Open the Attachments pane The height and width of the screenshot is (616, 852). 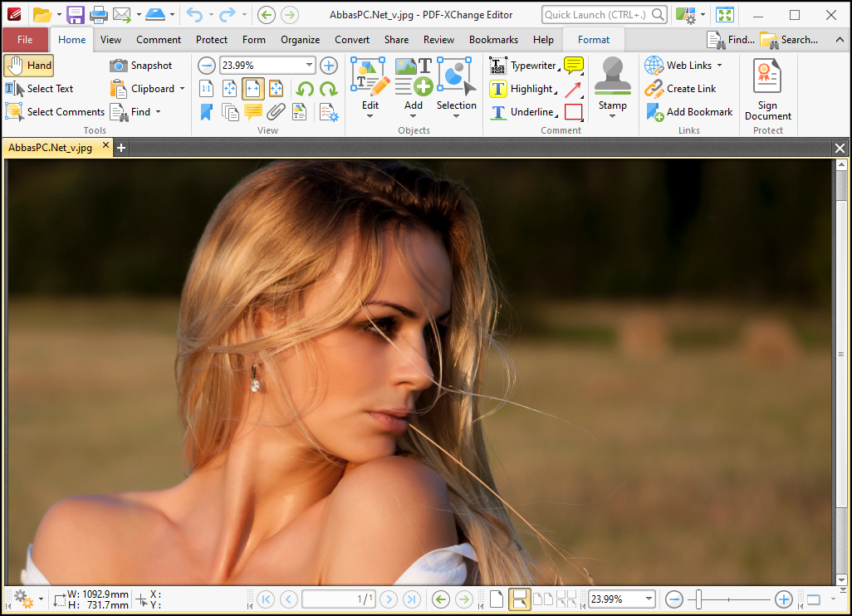pos(276,112)
